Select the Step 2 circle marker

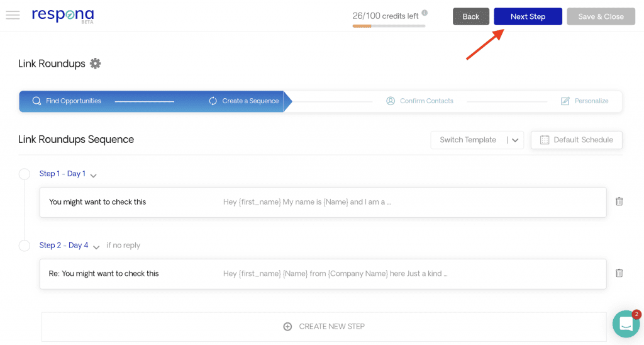(25, 246)
